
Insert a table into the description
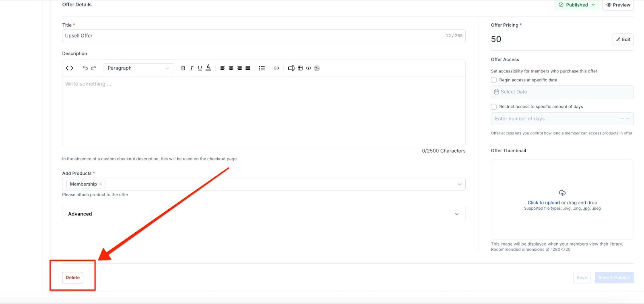point(300,68)
